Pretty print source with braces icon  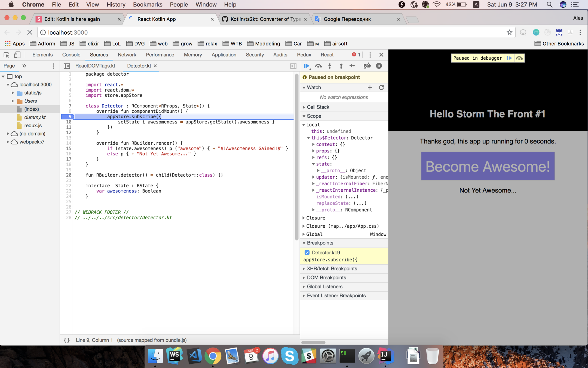tap(67, 340)
